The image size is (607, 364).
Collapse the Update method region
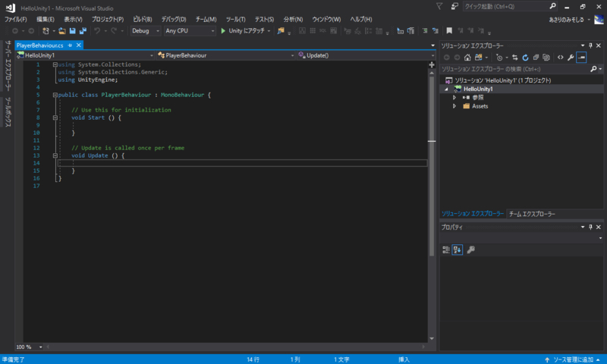(x=55, y=155)
